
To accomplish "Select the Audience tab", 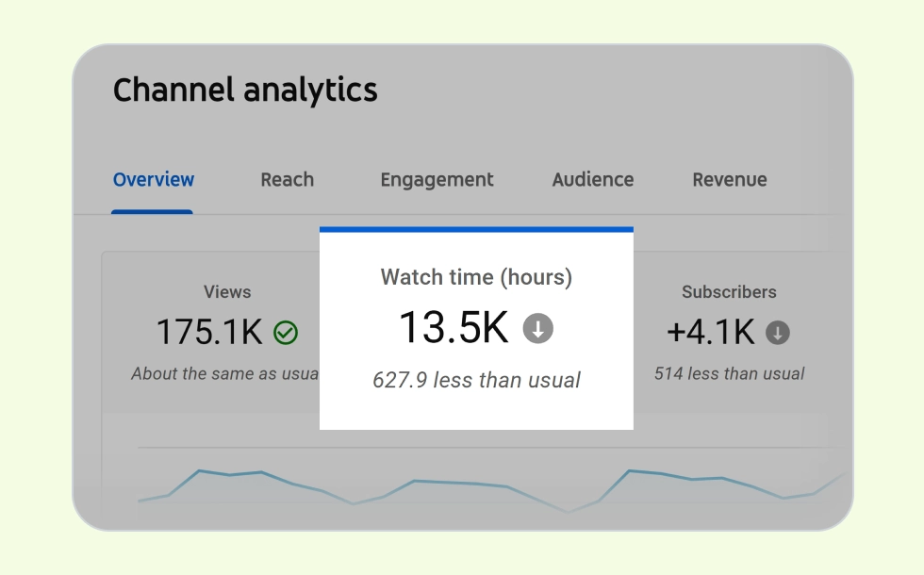I will 593,180.
